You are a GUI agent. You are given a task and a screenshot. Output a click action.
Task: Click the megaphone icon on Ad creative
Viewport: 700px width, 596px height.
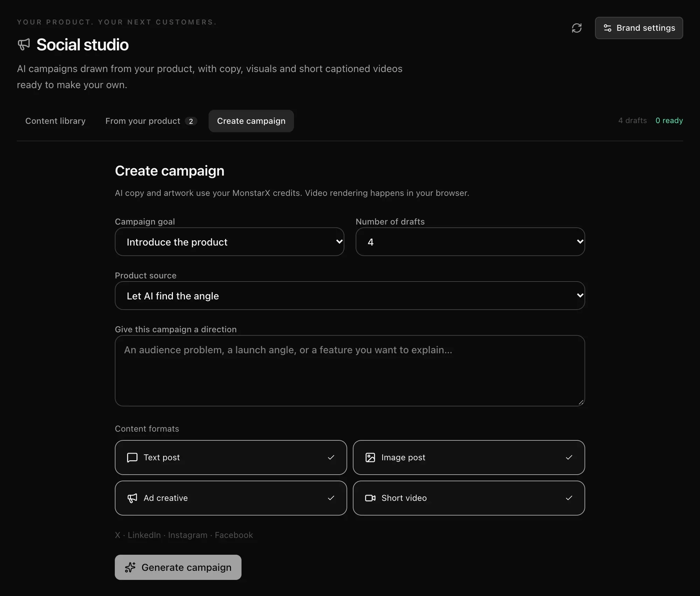point(132,498)
